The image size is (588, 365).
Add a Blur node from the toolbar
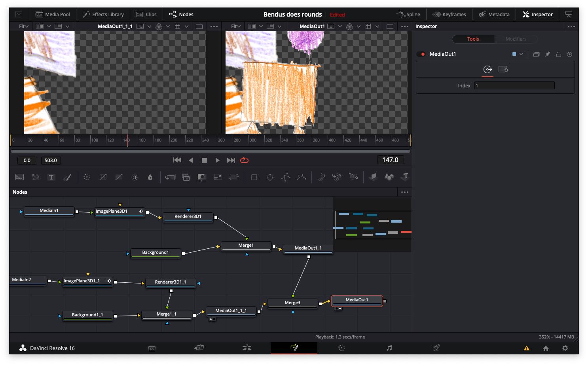(150, 177)
